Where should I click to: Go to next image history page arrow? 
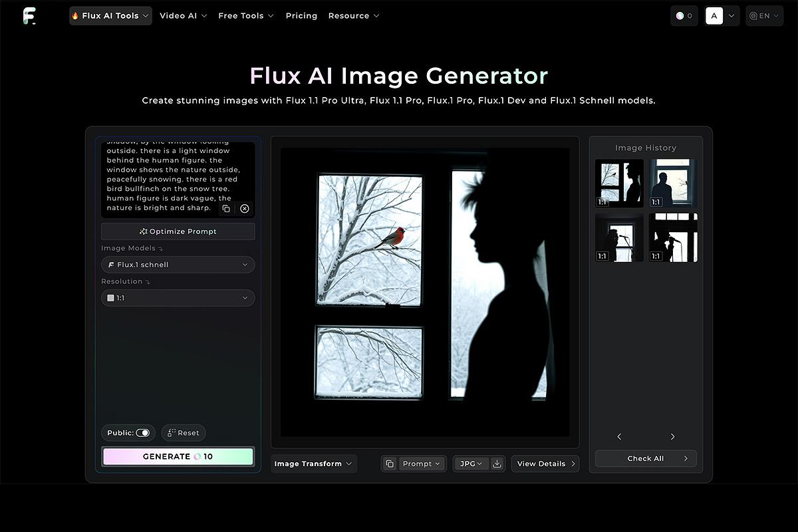672,437
